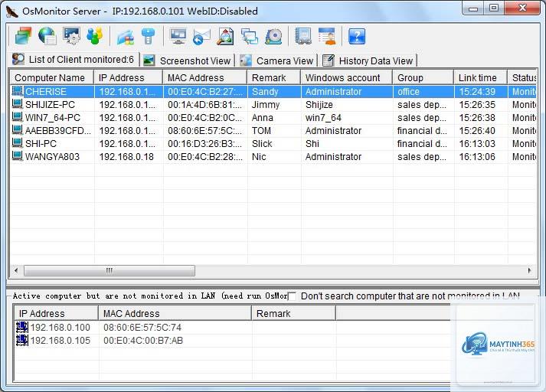Select the WIN7_64-PC computer name
Image resolution: width=546 pixels, height=392 pixels.
(53, 118)
